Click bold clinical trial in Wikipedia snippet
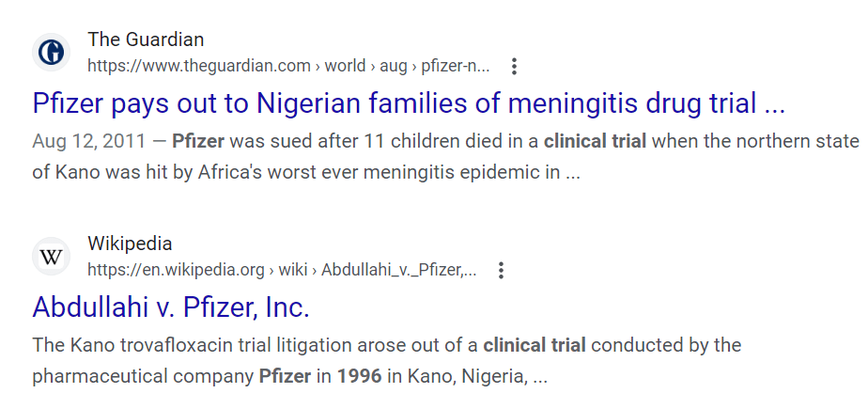 (535, 345)
